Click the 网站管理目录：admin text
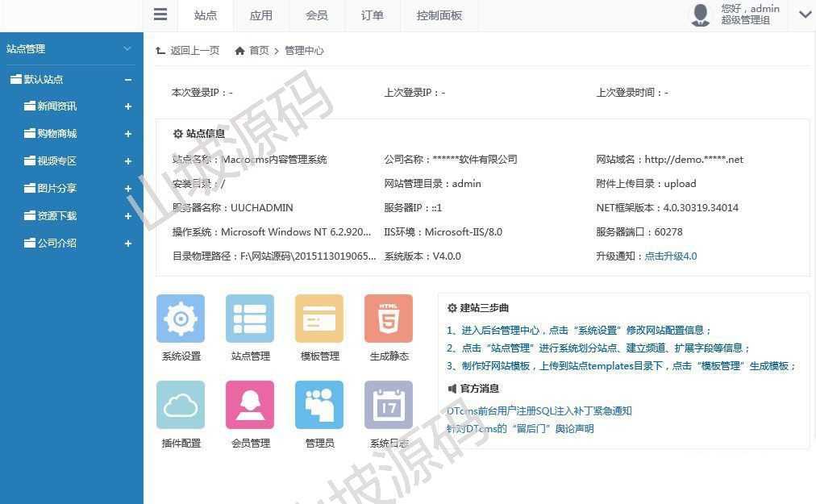The height and width of the screenshot is (504, 816). (x=432, y=183)
